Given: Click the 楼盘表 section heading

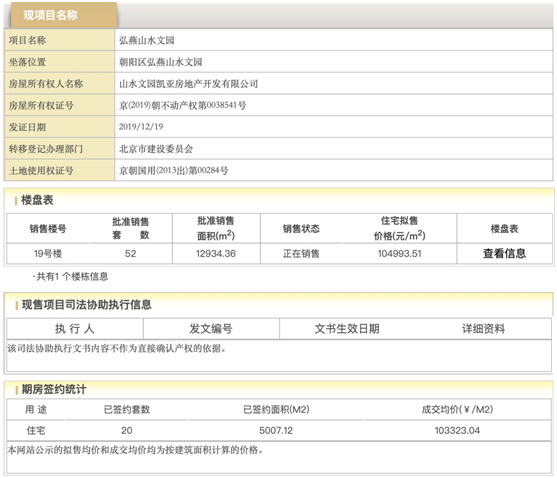Looking at the screenshot, I should (37, 200).
